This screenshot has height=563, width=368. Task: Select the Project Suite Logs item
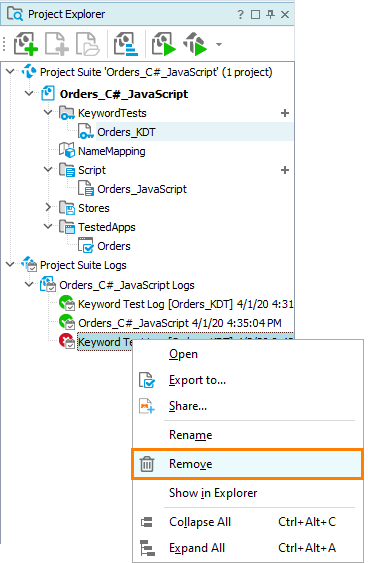point(83,265)
